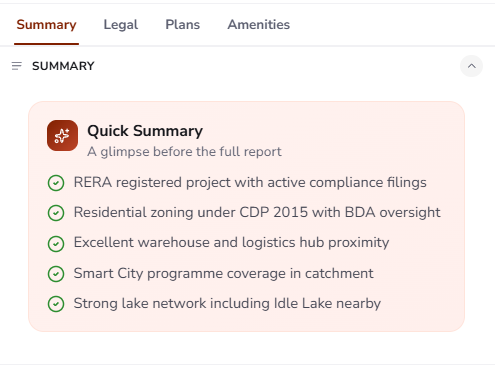
Task: Select 'Strong lake network including Idle Lake nearby'
Action: click(227, 304)
